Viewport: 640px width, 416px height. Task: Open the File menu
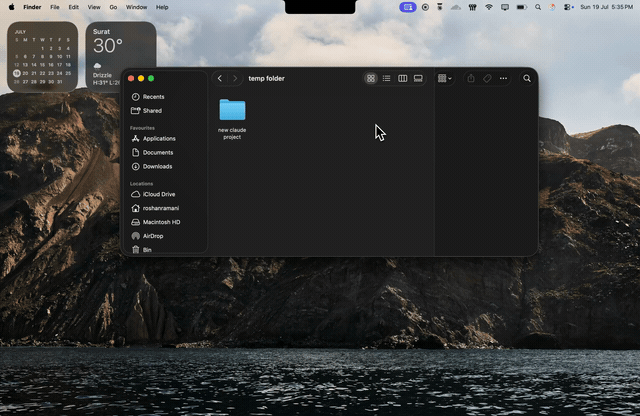click(x=55, y=7)
